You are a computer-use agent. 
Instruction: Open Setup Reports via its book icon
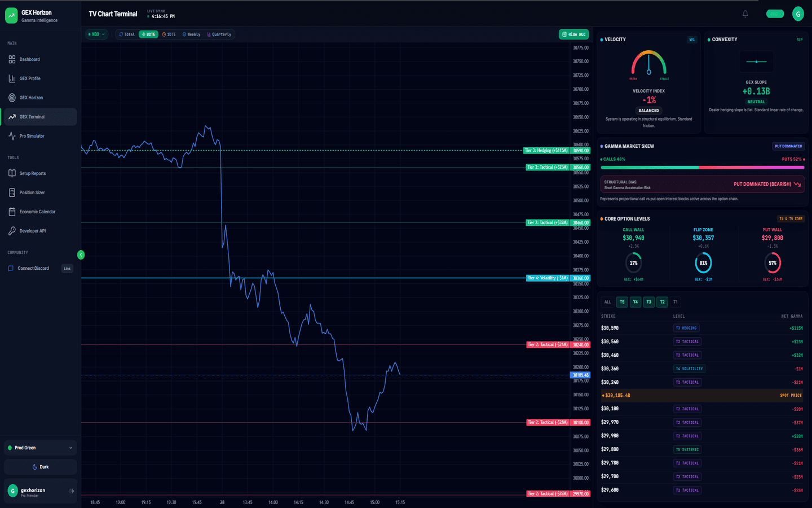click(x=12, y=173)
